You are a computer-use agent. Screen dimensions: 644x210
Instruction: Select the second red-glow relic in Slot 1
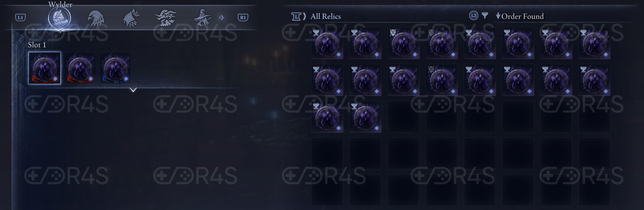coord(80,68)
